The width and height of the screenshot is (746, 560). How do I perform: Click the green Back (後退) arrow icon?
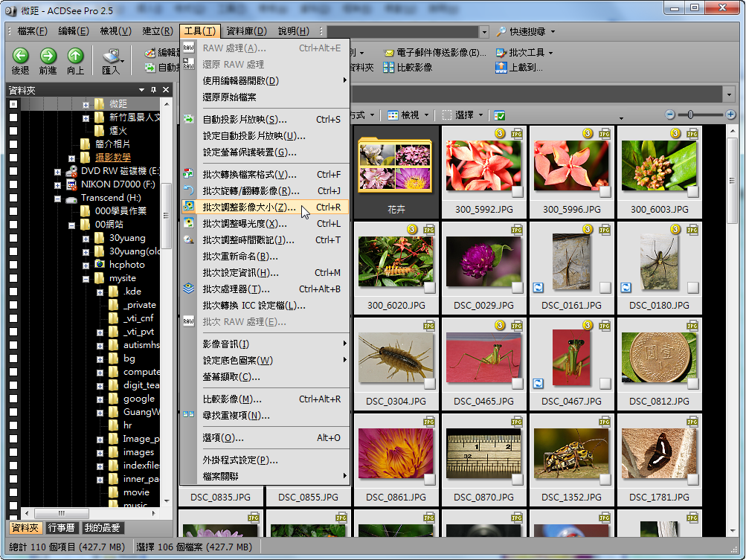click(x=20, y=56)
